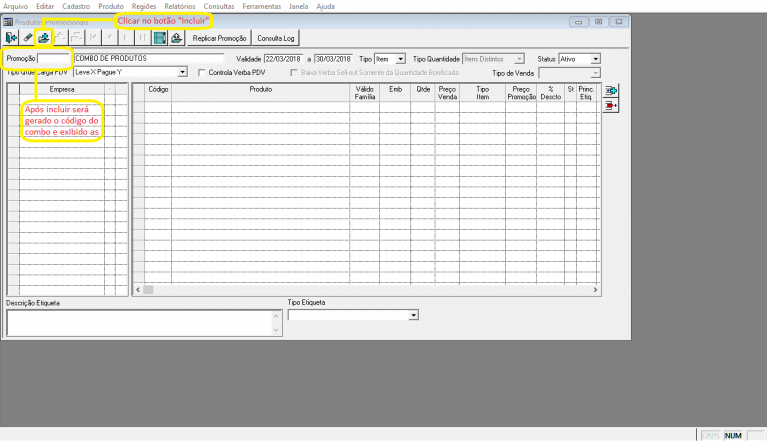Open the Ajuda menu
767x443 pixels.
pos(325,6)
